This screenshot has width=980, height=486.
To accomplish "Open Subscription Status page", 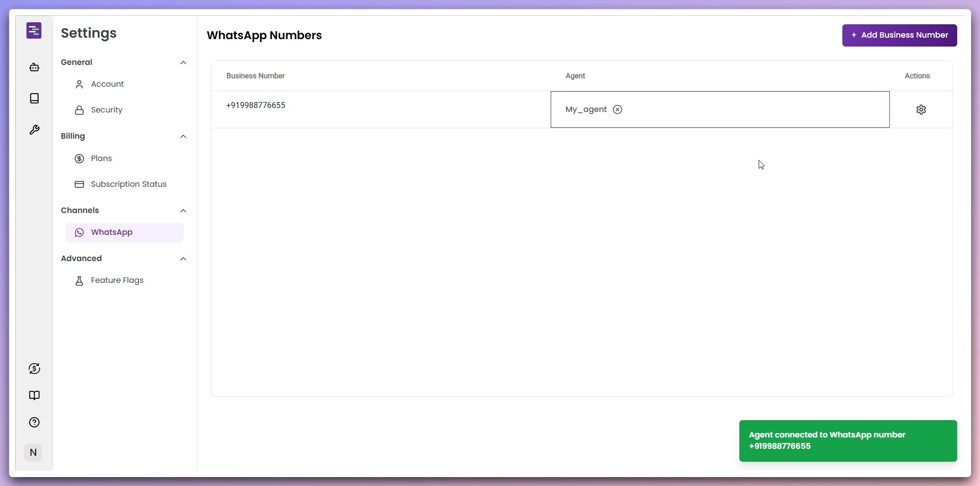I will (x=124, y=184).
